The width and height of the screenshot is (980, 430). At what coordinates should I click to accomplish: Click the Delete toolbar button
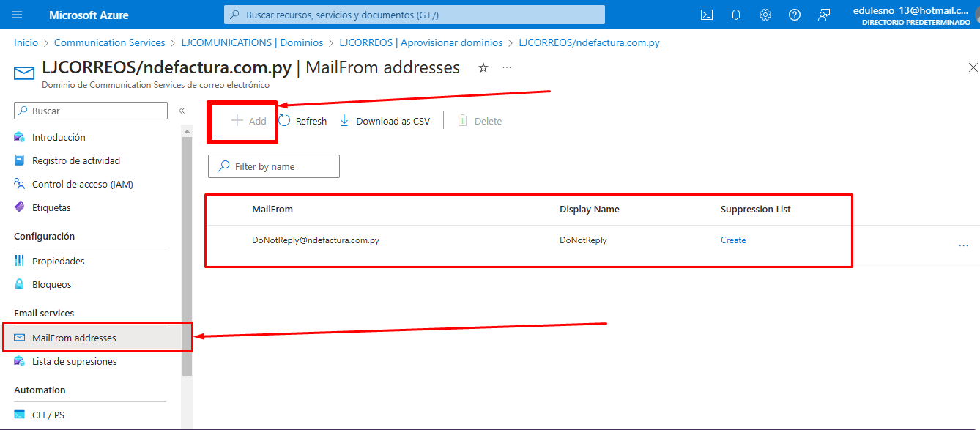click(480, 121)
